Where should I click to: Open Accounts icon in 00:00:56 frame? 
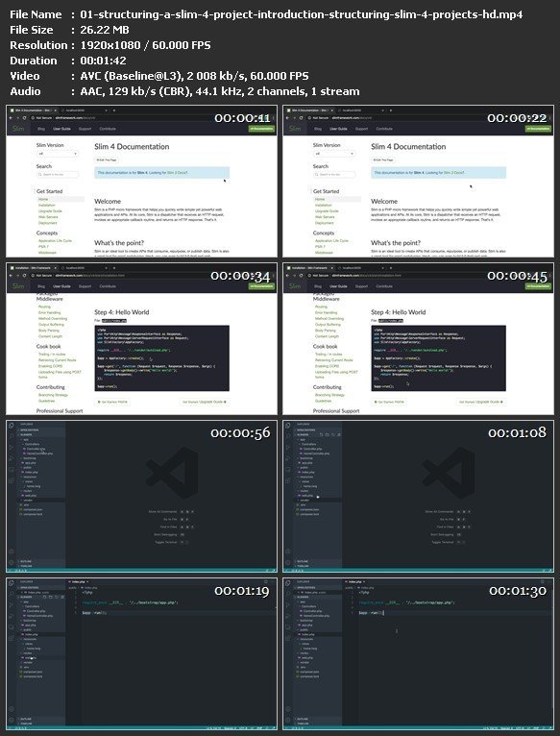[11, 552]
